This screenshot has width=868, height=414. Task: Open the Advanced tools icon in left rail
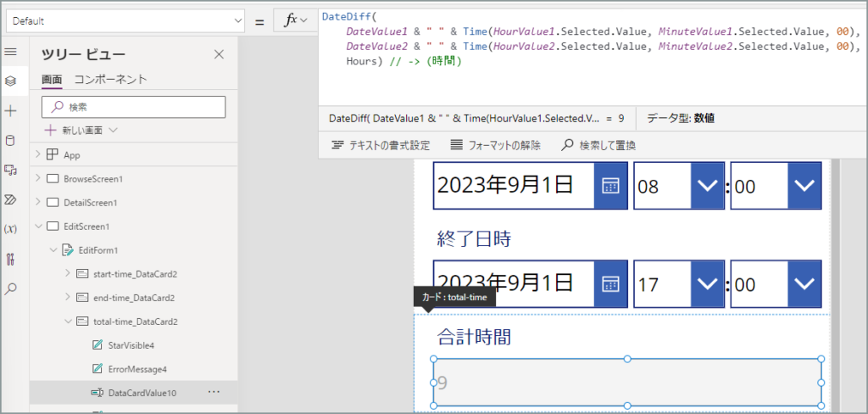pyautogui.click(x=10, y=259)
